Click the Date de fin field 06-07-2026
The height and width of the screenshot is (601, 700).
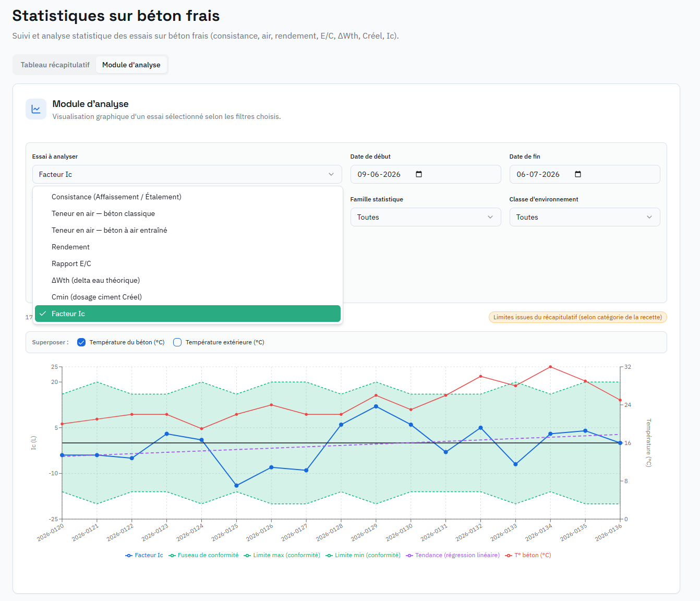[585, 174]
